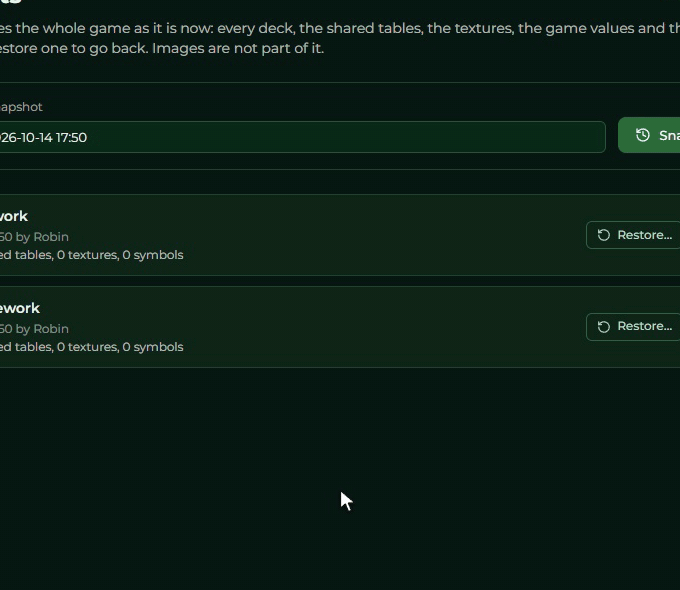Click the 'Images are not part of it' description
The image size is (680, 590).
[x=238, y=48]
